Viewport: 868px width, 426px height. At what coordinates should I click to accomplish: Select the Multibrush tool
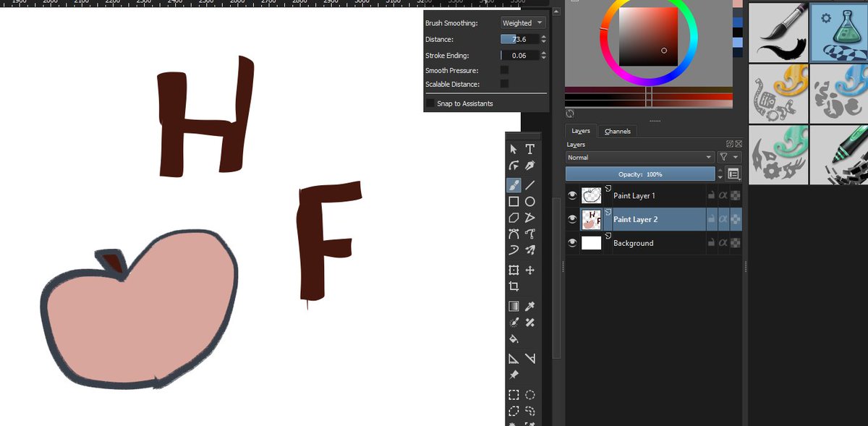click(530, 250)
